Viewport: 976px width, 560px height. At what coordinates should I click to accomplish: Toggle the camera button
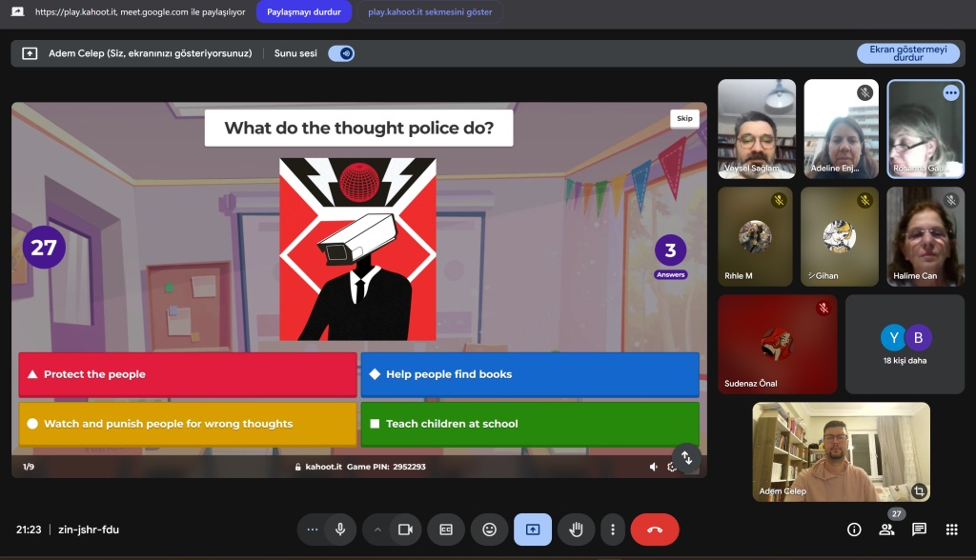(405, 530)
